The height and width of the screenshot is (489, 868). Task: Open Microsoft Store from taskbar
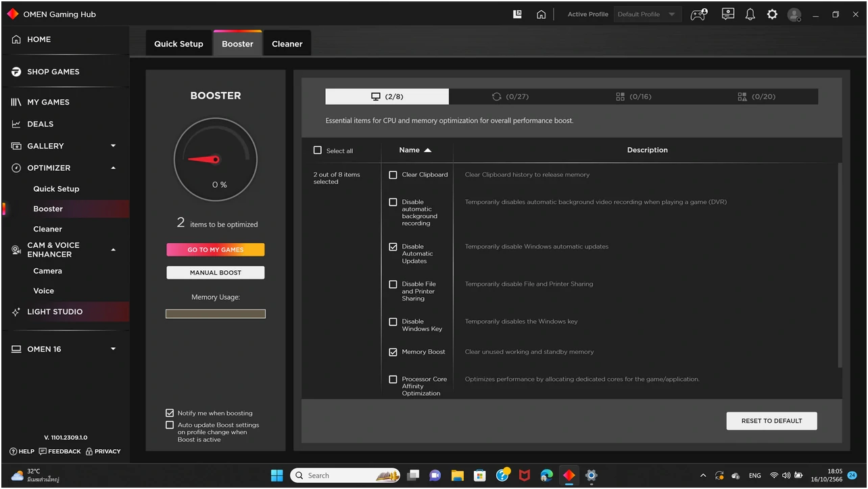tap(479, 475)
